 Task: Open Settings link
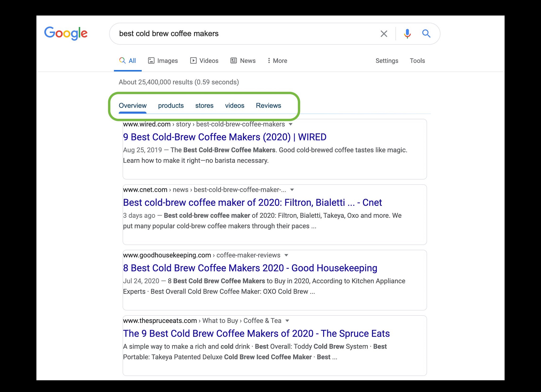tap(387, 61)
